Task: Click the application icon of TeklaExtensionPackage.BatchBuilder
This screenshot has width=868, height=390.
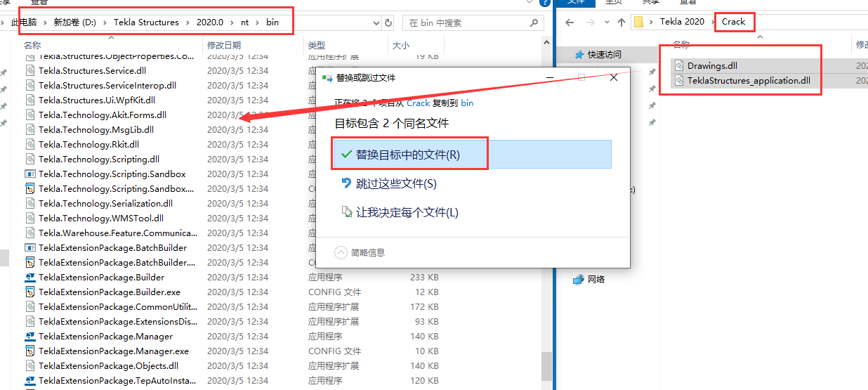Action: pyautogui.click(x=30, y=247)
